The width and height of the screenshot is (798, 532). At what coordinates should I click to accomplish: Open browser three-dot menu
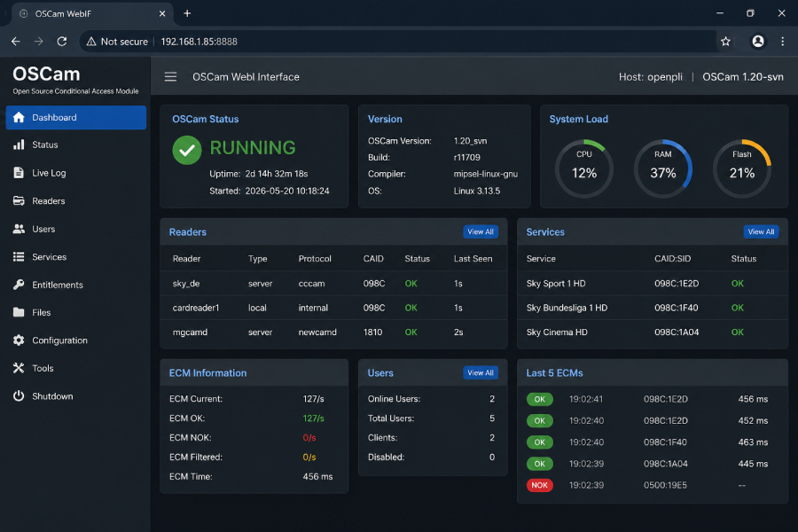(783, 42)
